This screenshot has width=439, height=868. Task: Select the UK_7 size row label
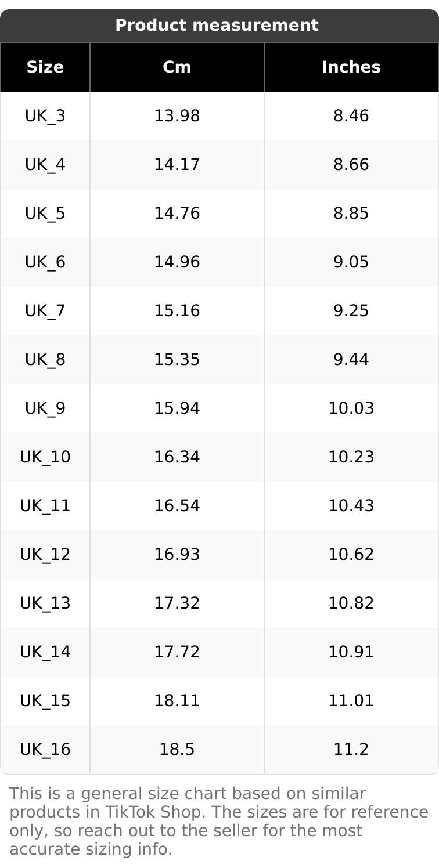pos(45,311)
